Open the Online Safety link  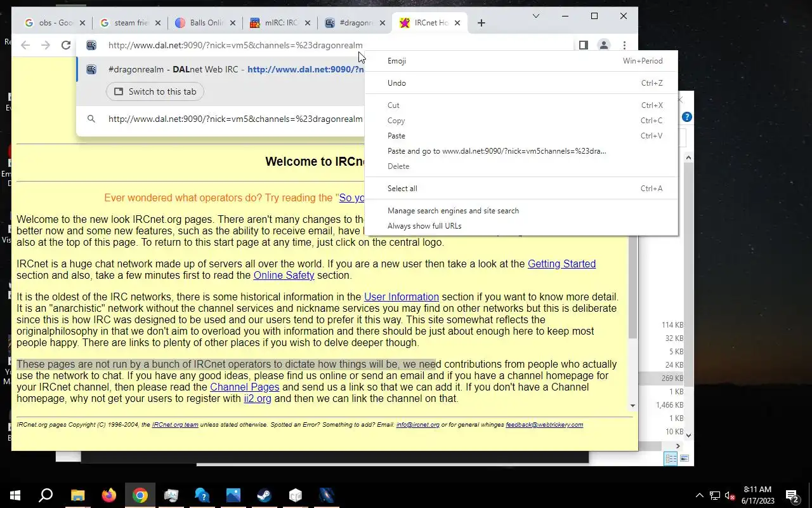coord(284,276)
